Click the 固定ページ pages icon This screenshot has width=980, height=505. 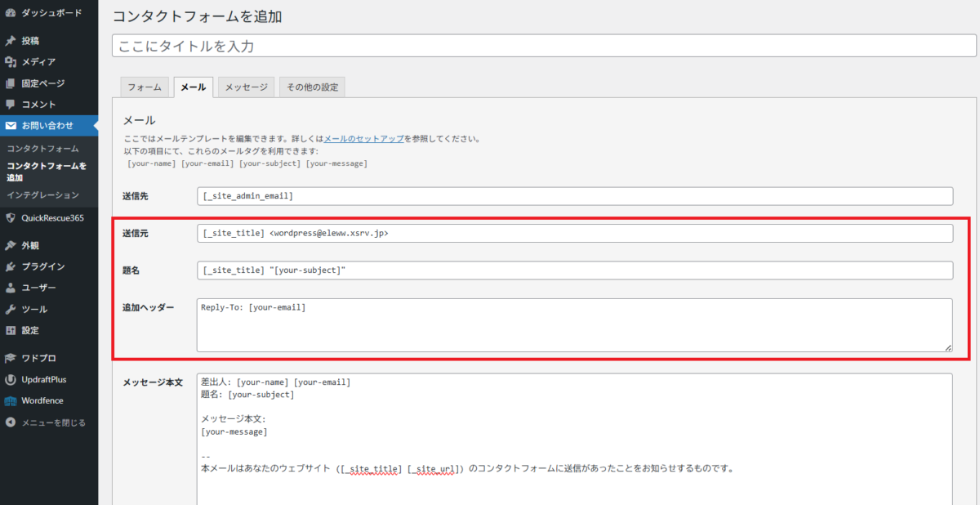pyautogui.click(x=11, y=83)
